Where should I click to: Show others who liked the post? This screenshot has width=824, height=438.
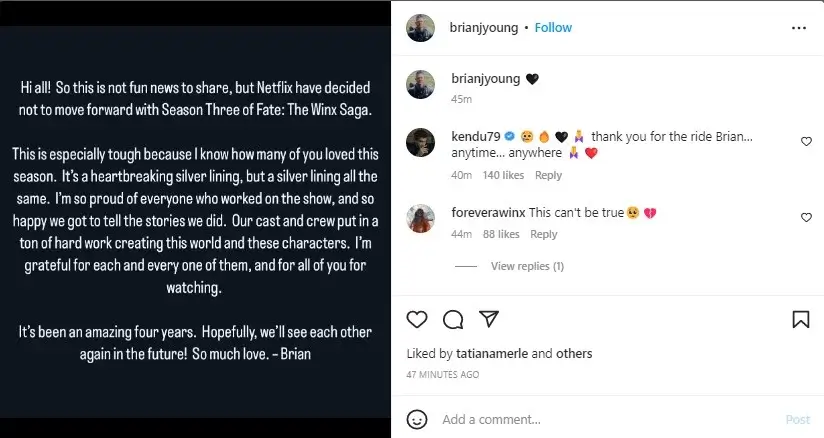pyautogui.click(x=575, y=354)
